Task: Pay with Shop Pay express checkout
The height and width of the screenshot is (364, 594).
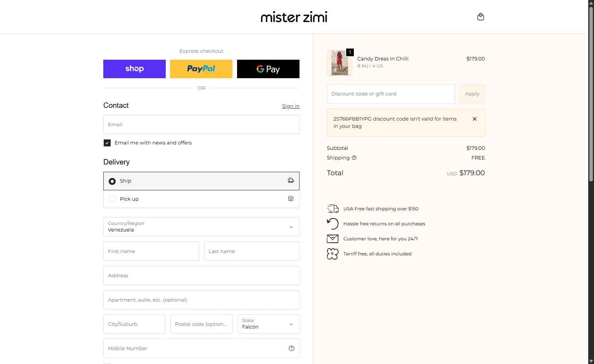Action: 135,69
